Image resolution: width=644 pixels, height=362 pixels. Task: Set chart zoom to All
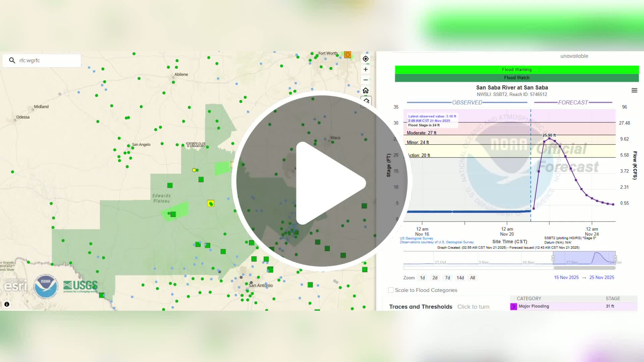tap(473, 278)
